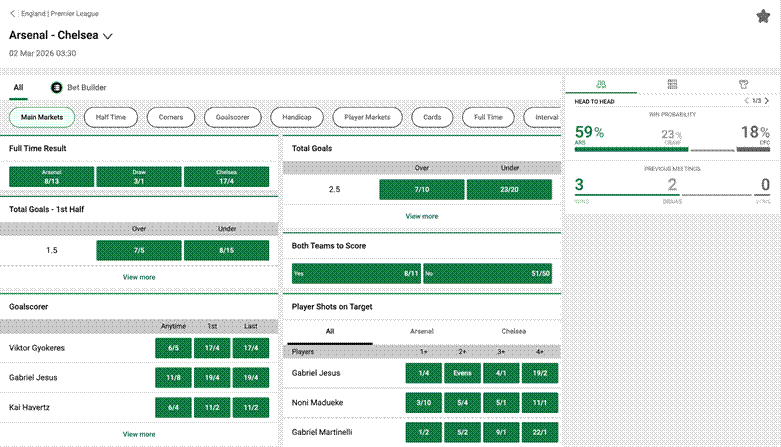Click the favorite star icon

[763, 16]
